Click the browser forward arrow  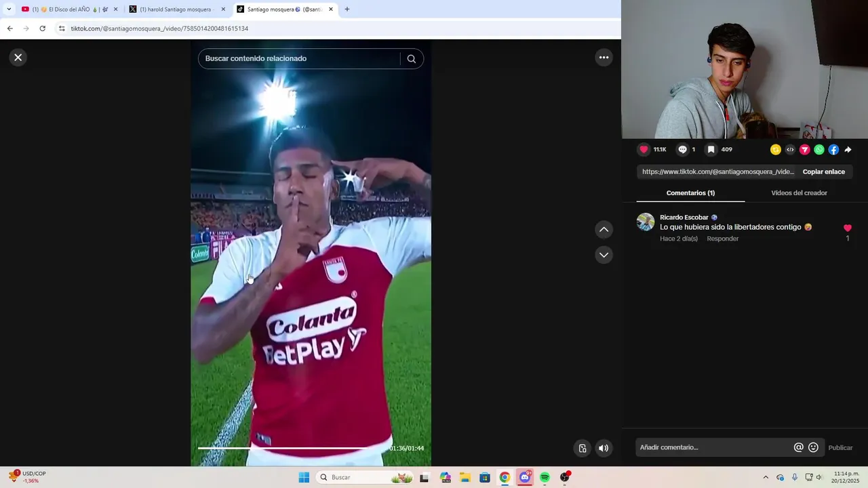point(26,28)
